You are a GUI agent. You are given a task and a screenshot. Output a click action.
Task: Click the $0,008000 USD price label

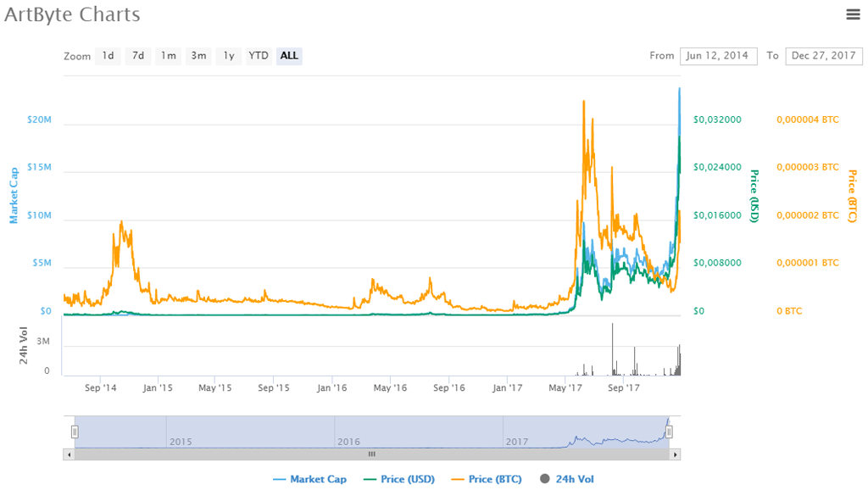[717, 263]
